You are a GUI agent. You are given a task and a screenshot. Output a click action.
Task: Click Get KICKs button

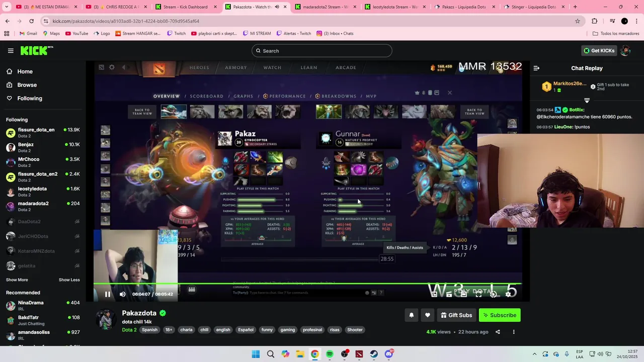[599, 51]
